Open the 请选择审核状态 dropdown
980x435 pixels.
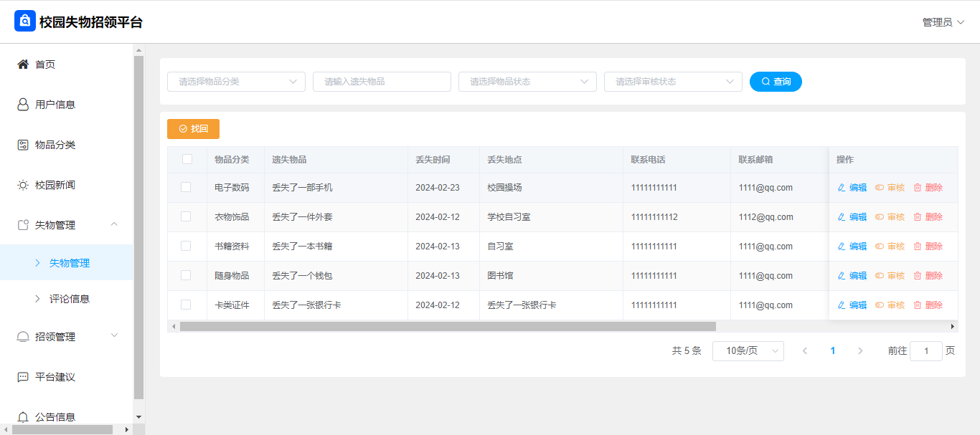pyautogui.click(x=673, y=82)
